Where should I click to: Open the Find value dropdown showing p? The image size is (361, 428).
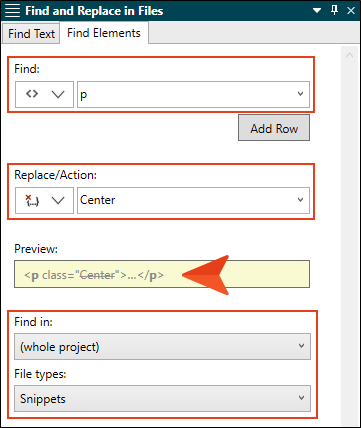coord(301,94)
